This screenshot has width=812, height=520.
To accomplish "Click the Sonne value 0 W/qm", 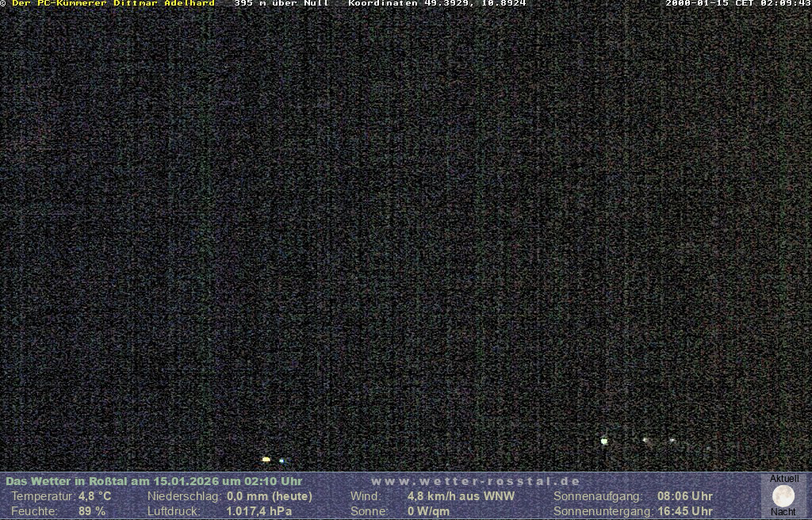I will pos(428,511).
